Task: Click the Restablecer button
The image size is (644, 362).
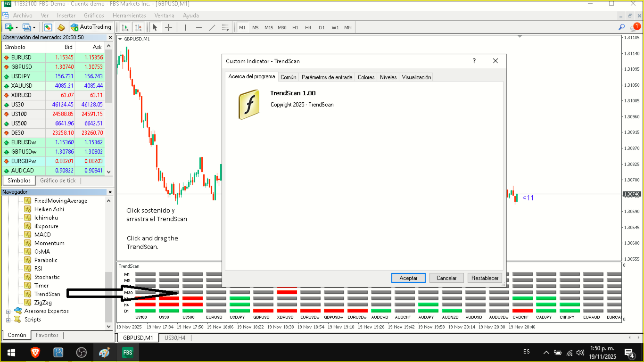Action: point(485,278)
